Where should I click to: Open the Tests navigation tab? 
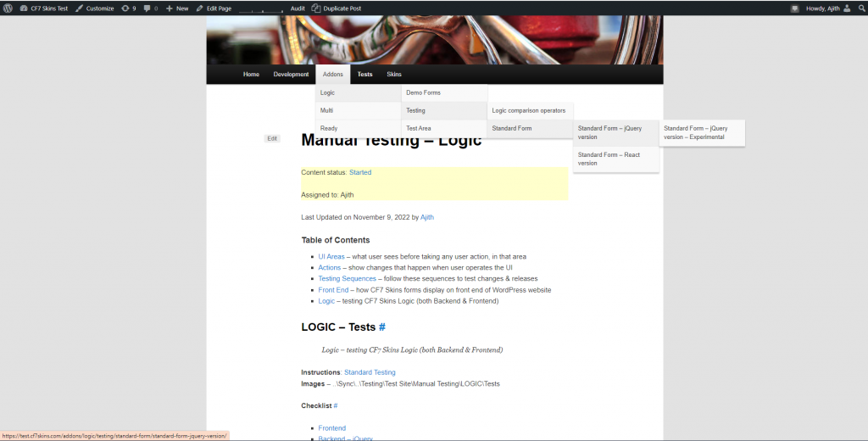[x=364, y=75]
